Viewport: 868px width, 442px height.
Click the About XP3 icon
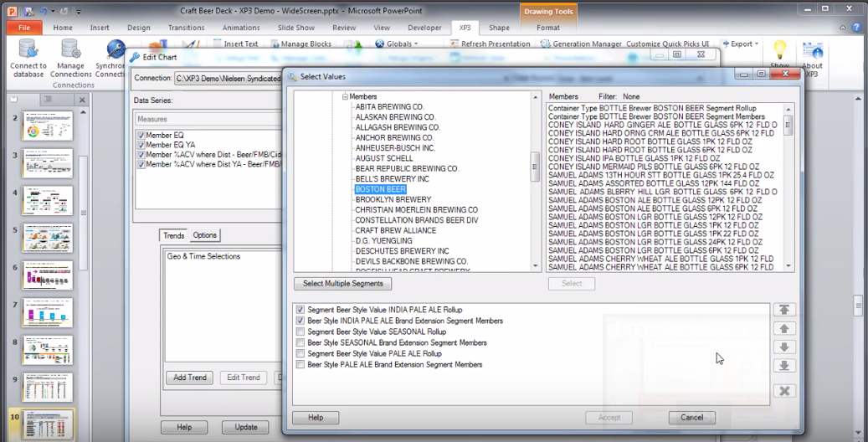813,50
